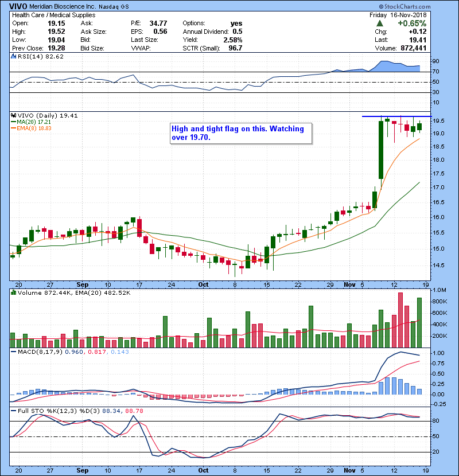Click the Full STO %D value 88.78
Image resolution: width=459 pixels, height=476 pixels.
(x=134, y=411)
